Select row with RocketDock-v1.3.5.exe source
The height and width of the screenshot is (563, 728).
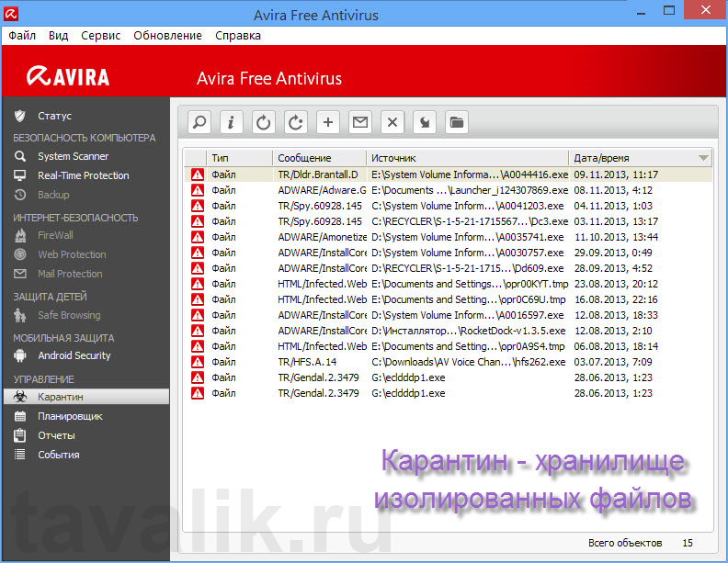pos(448,331)
